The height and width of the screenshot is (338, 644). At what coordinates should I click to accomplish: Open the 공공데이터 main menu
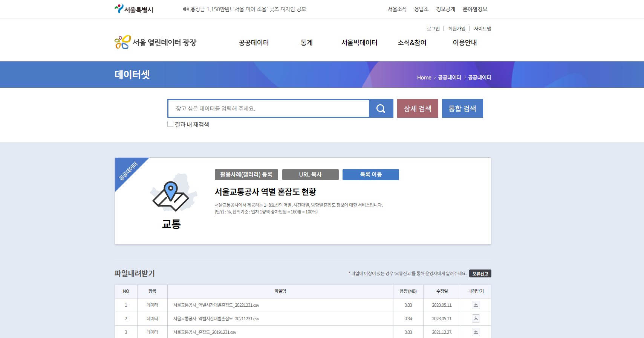(254, 43)
